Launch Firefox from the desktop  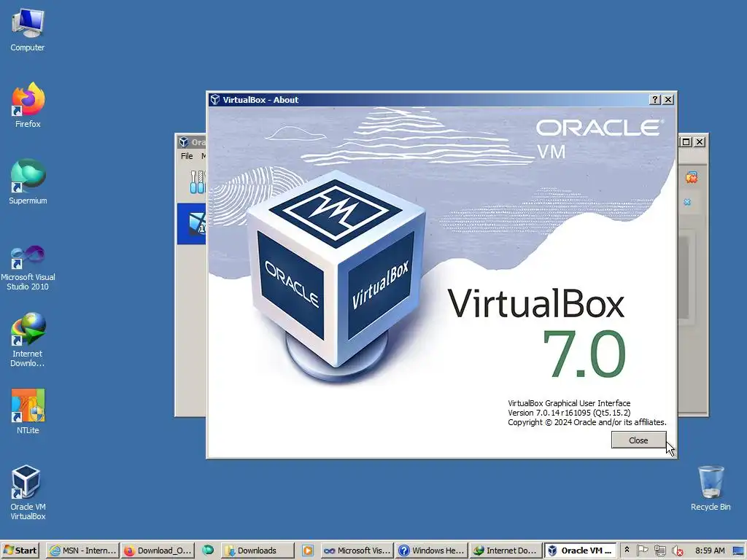click(28, 105)
